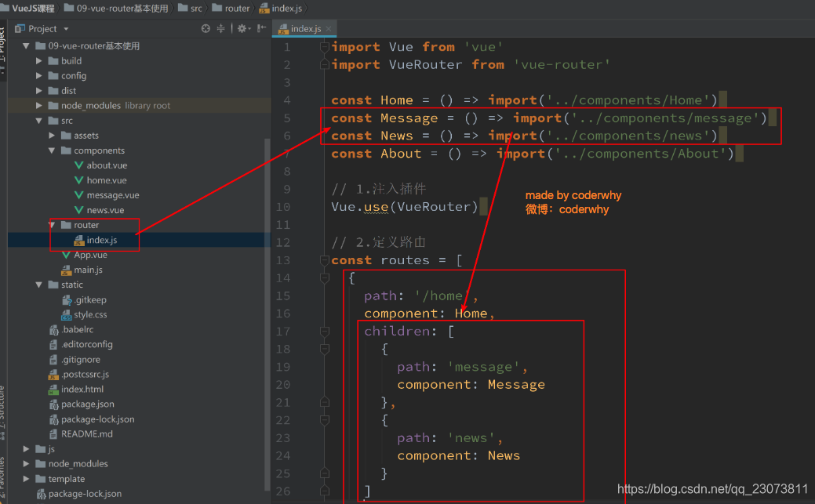Select the router folder in tree
The height and width of the screenshot is (504, 815).
pyautogui.click(x=86, y=225)
